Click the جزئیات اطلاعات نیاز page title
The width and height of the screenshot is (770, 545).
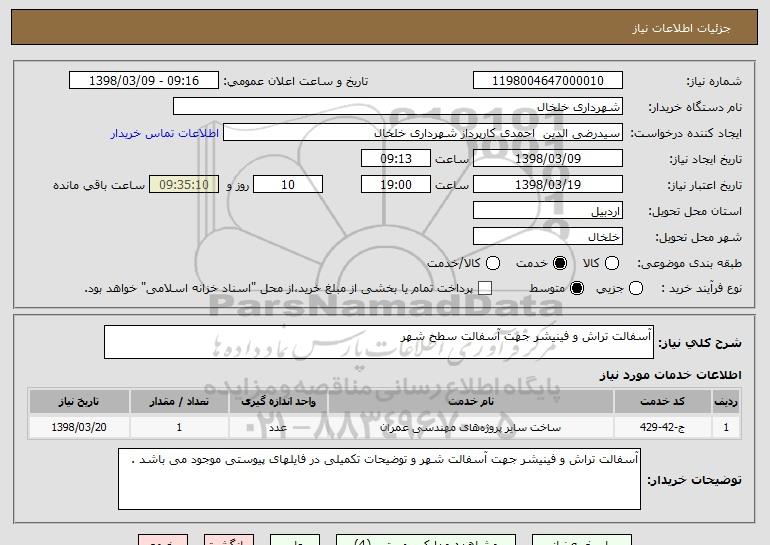[681, 28]
